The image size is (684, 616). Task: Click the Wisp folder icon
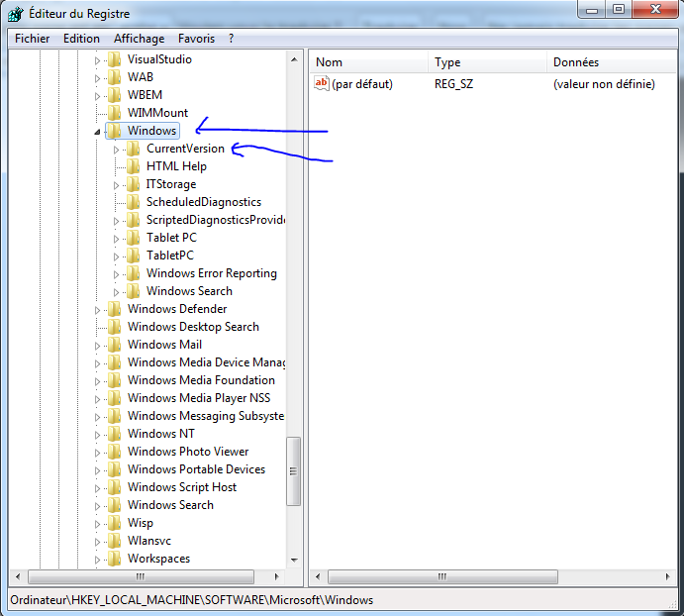point(114,523)
